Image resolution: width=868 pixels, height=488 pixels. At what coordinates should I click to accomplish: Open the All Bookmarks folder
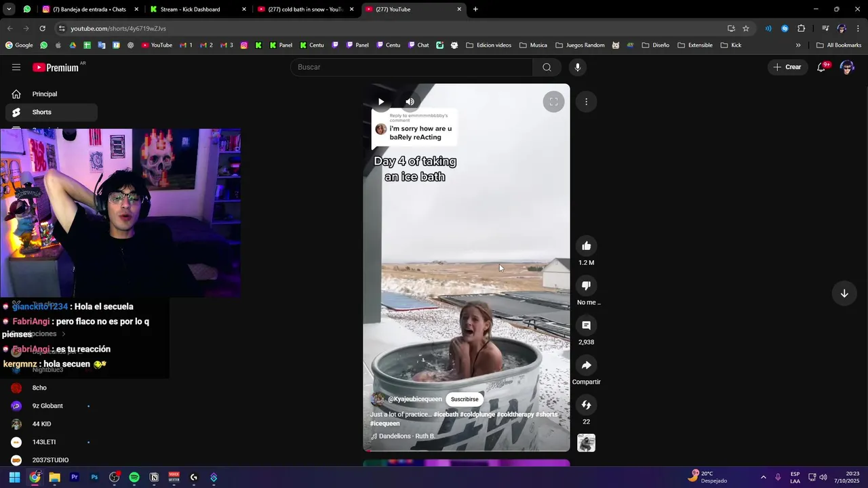point(839,45)
